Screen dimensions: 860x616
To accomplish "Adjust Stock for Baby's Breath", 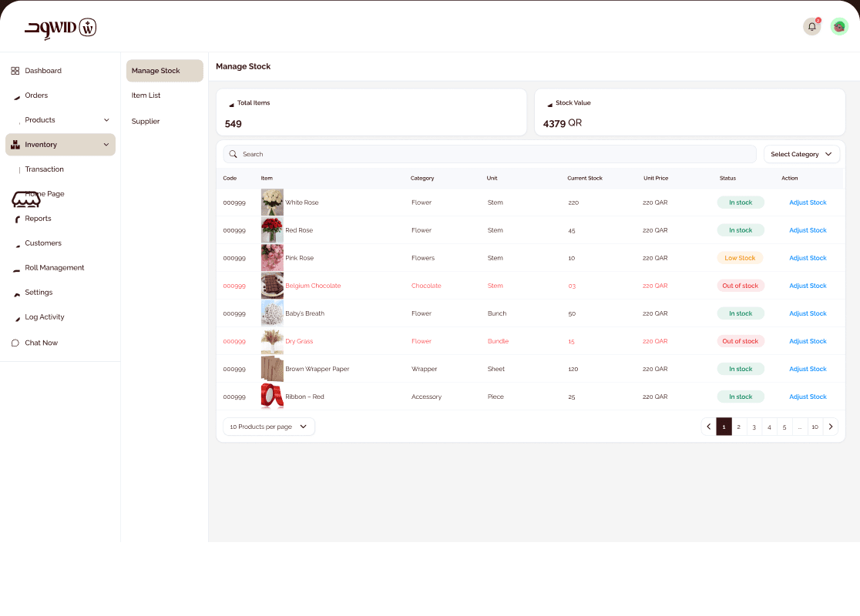I will click(x=808, y=314).
